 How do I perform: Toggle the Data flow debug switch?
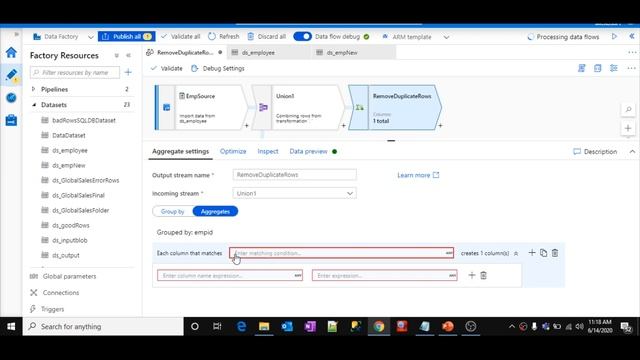tap(302, 36)
